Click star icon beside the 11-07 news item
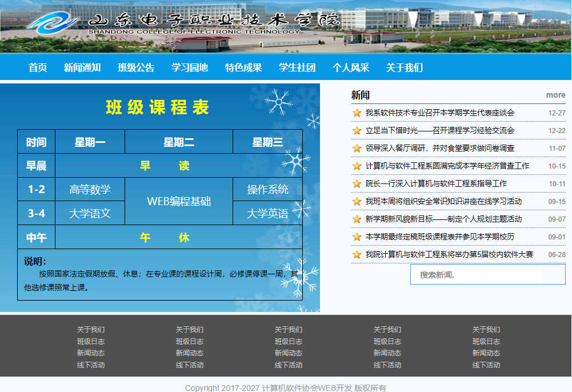Viewport: 572px width, 392px height. coord(357,149)
